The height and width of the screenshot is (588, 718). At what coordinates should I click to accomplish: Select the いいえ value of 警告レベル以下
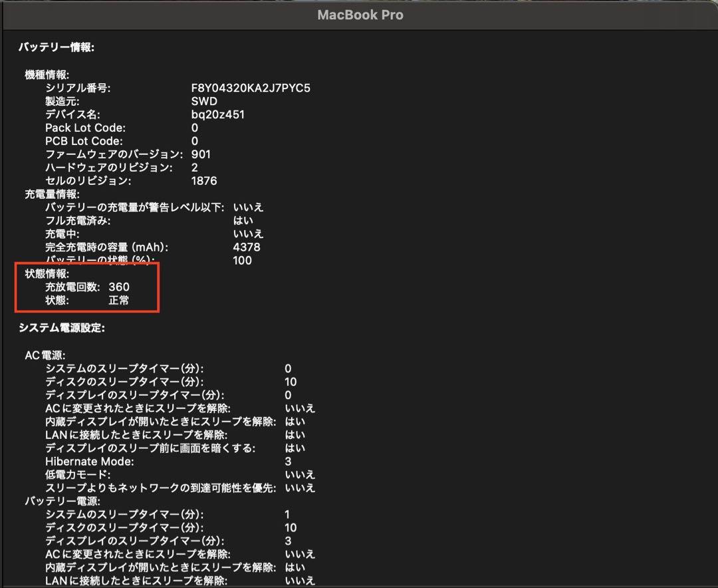[x=248, y=208]
